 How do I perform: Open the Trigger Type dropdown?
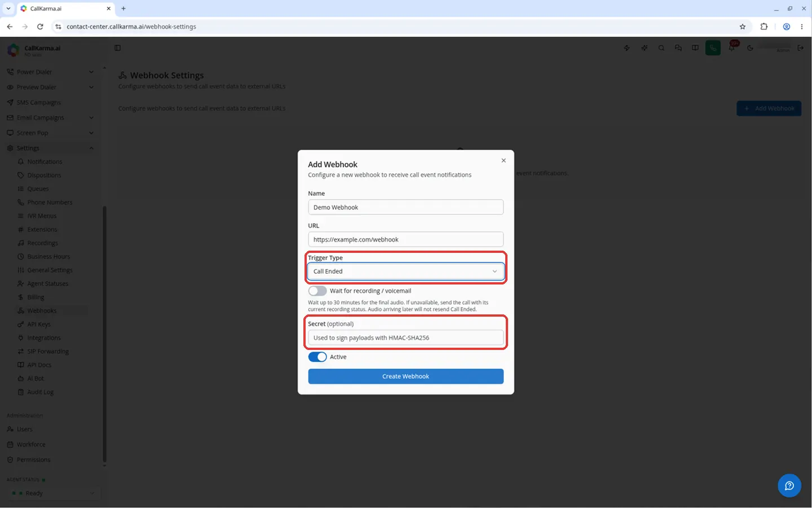(x=405, y=271)
